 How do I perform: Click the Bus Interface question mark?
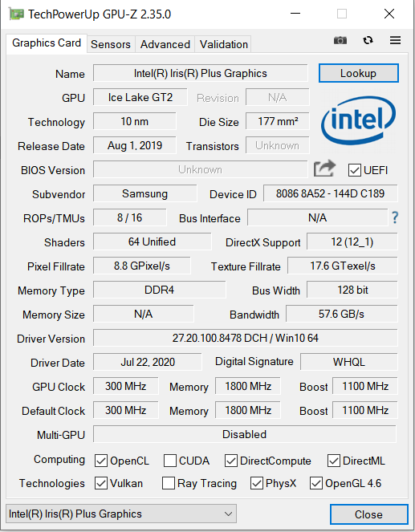point(395,217)
